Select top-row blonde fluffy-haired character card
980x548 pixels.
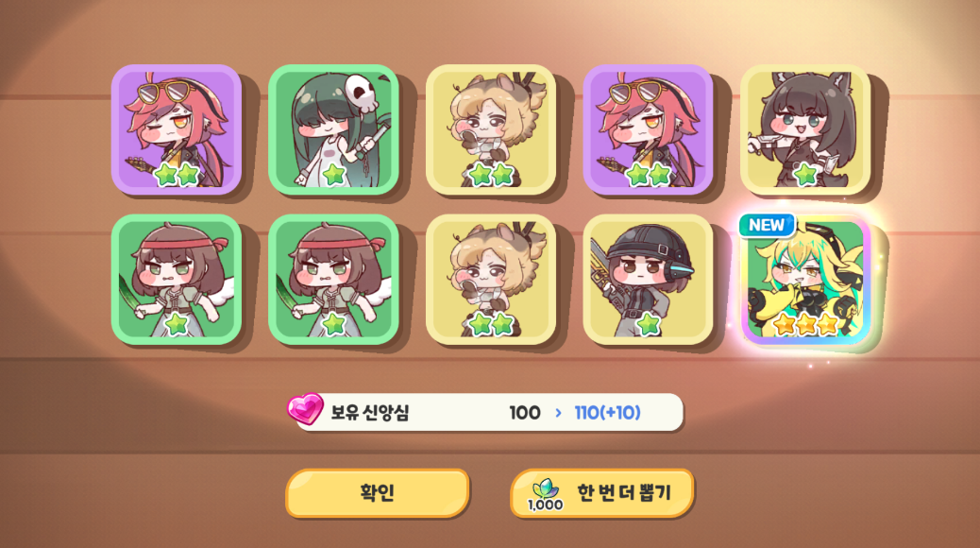click(x=491, y=129)
